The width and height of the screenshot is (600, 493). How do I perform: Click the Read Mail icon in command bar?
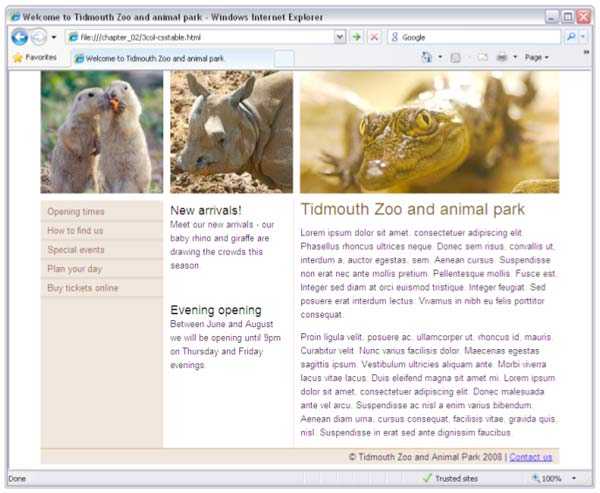(483, 58)
